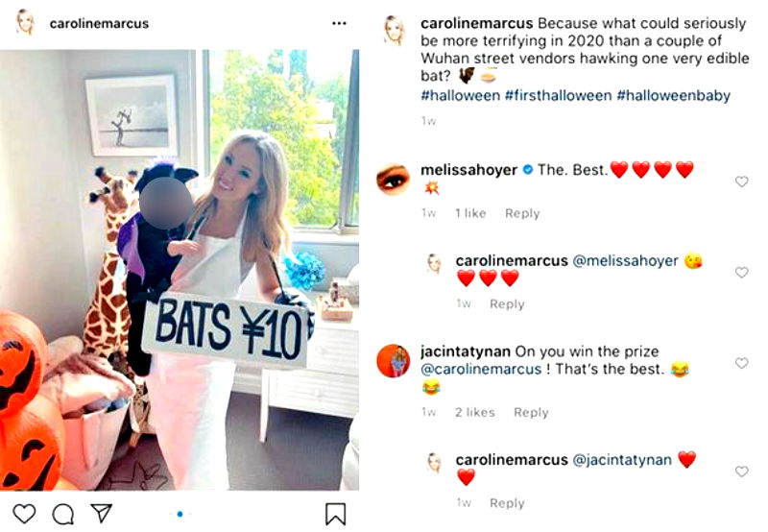Open jacintatynan's profile avatar
The image size is (768, 532).
click(x=392, y=361)
